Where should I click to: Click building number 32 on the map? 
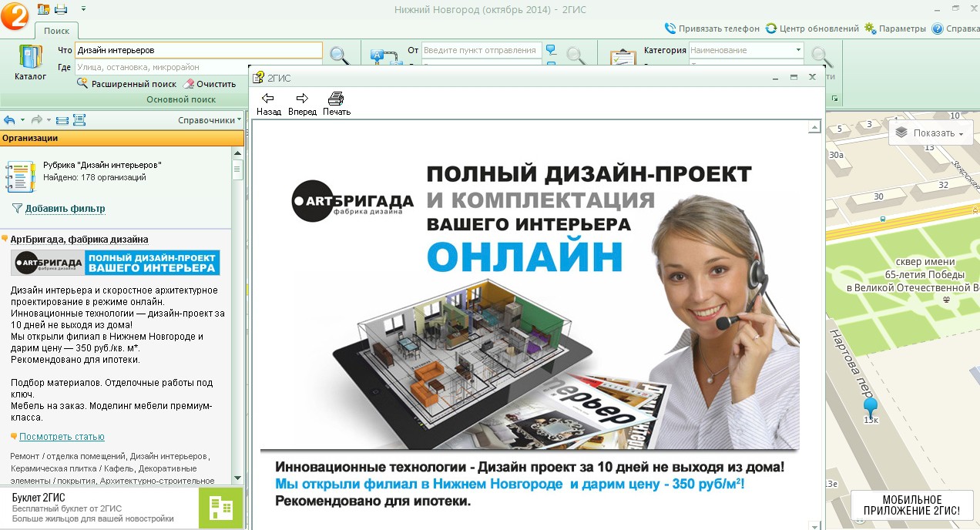(x=944, y=185)
